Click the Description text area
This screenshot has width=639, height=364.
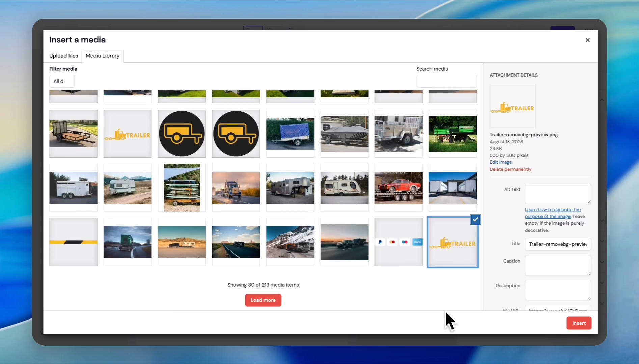[558, 290]
